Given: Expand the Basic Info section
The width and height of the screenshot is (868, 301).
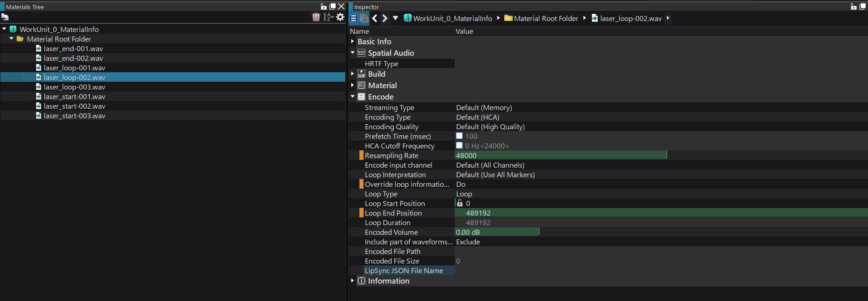Looking at the screenshot, I should [353, 41].
